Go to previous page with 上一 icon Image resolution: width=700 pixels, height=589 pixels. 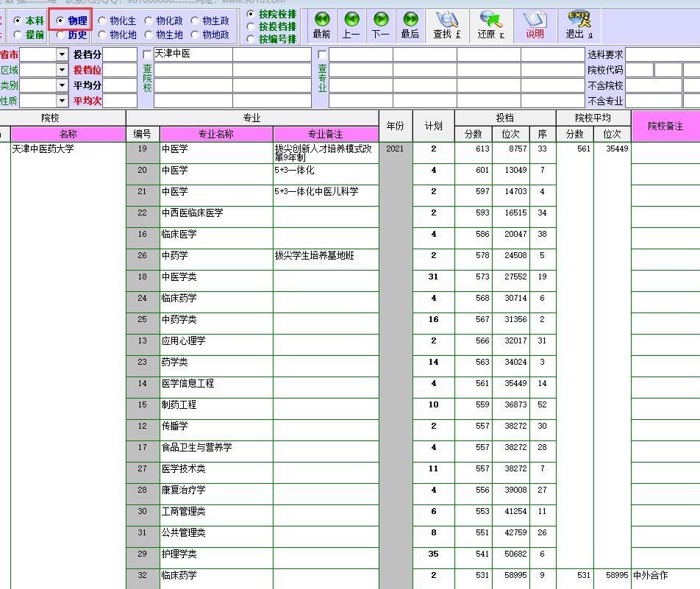pyautogui.click(x=351, y=20)
